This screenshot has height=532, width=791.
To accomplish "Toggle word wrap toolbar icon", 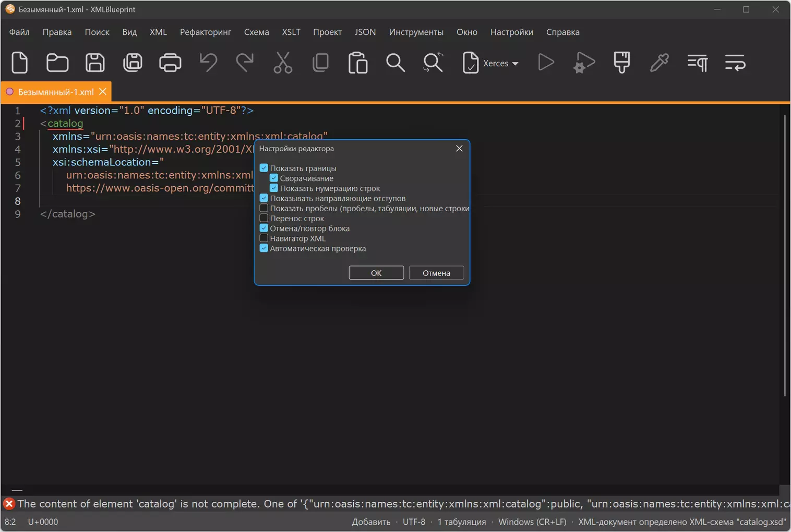I will point(735,63).
